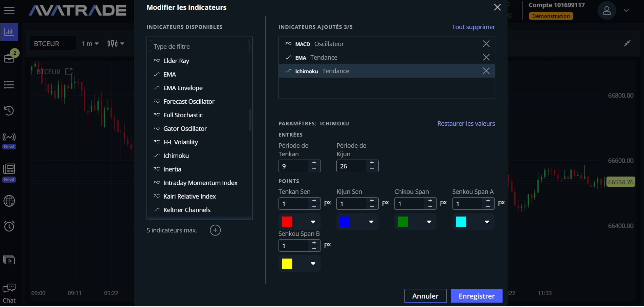Open the price alerts alarm icon
This screenshot has width=644, height=307.
pyautogui.click(x=9, y=226)
